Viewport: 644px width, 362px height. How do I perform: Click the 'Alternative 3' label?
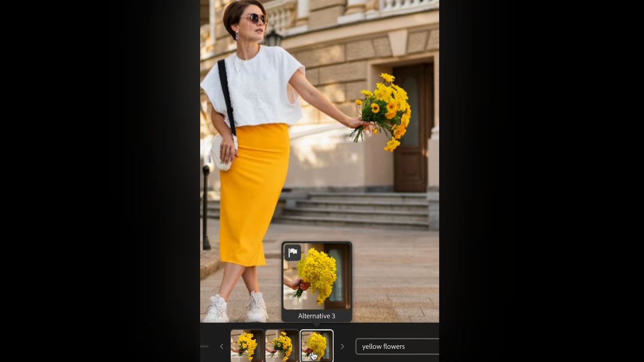pyautogui.click(x=317, y=316)
